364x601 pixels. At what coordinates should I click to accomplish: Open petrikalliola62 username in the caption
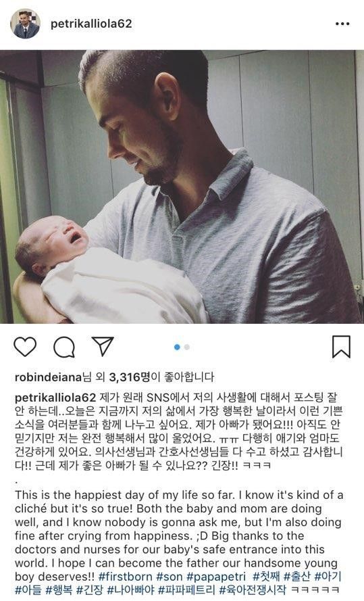point(55,397)
